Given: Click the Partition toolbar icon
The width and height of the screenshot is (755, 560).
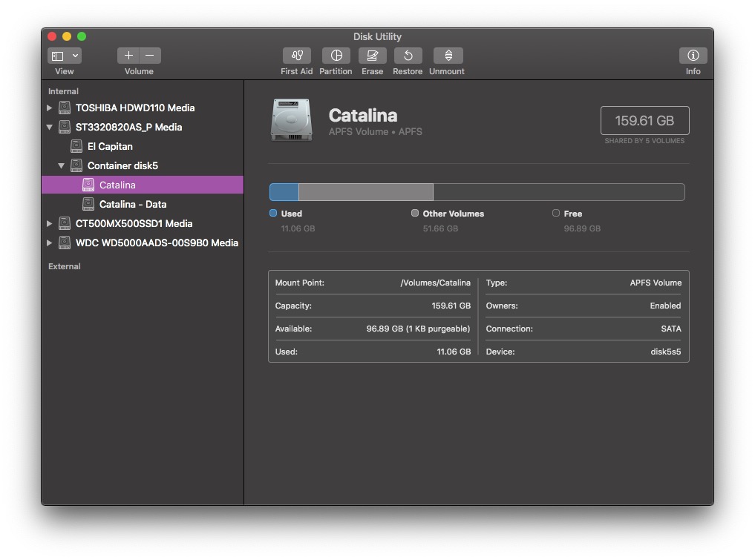Looking at the screenshot, I should point(336,56).
